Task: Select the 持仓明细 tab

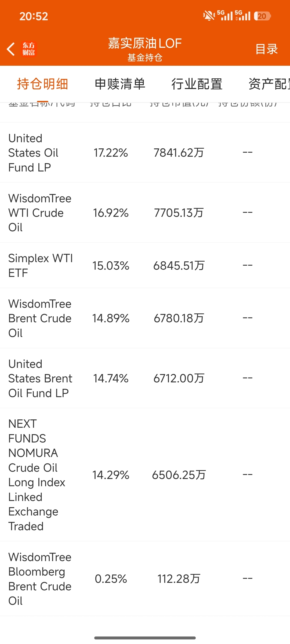Action: click(42, 84)
